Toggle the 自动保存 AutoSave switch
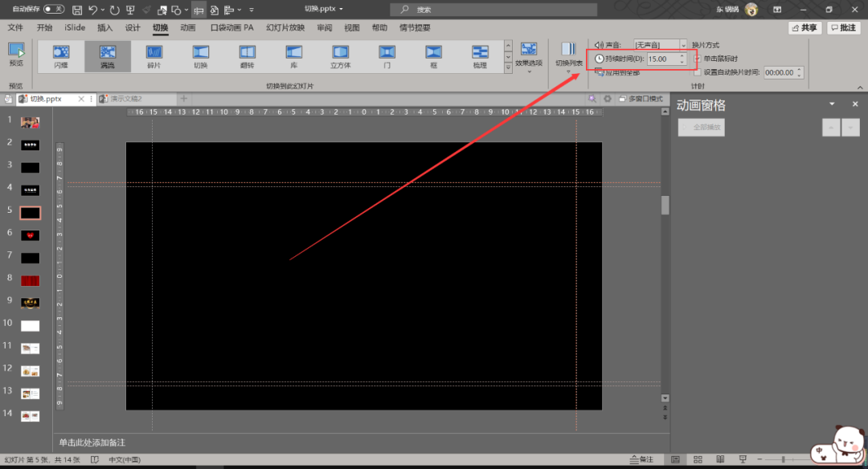The height and width of the screenshot is (469, 868). 54,9
